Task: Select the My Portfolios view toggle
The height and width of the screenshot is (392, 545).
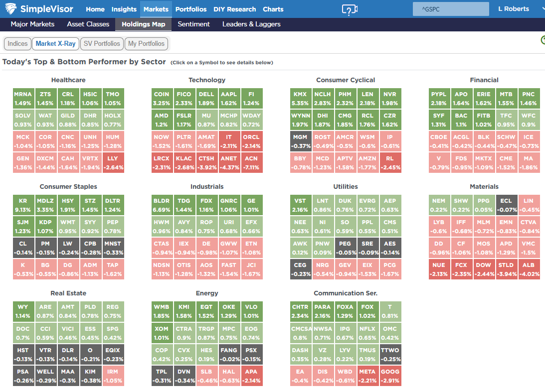Action: [x=146, y=43]
